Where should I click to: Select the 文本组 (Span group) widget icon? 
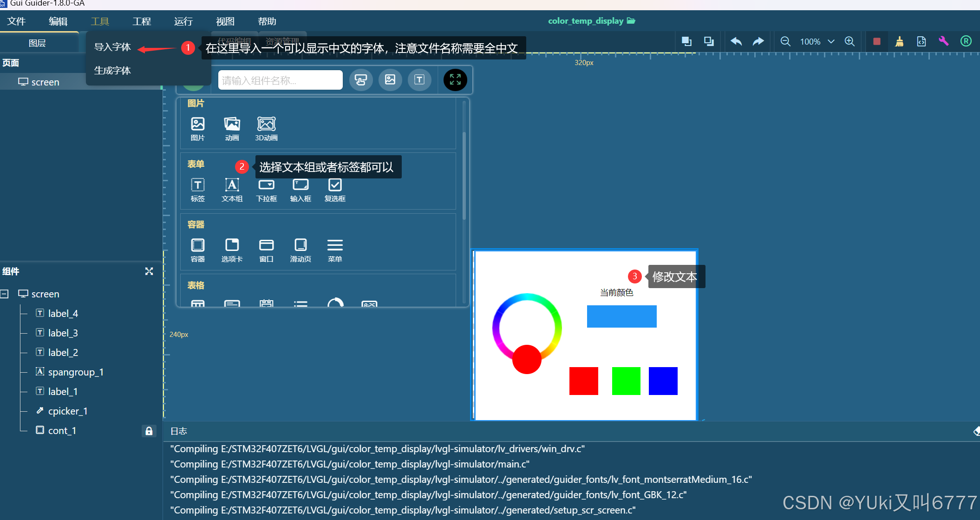232,186
